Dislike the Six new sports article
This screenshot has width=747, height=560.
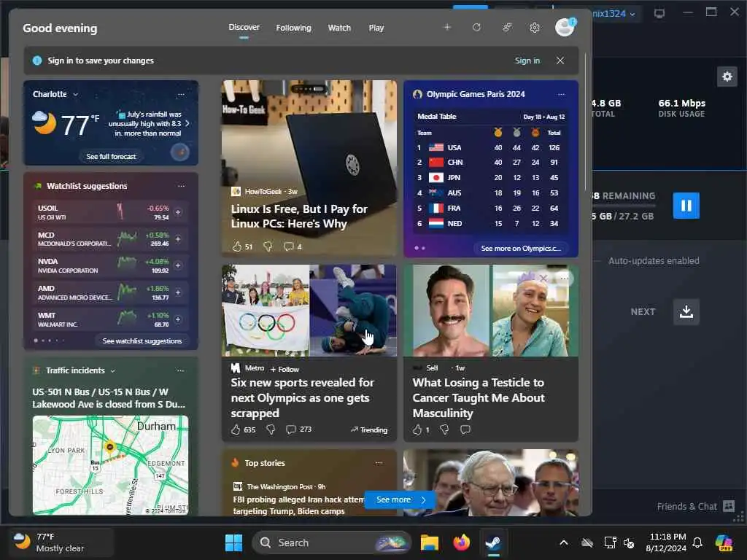(271, 429)
